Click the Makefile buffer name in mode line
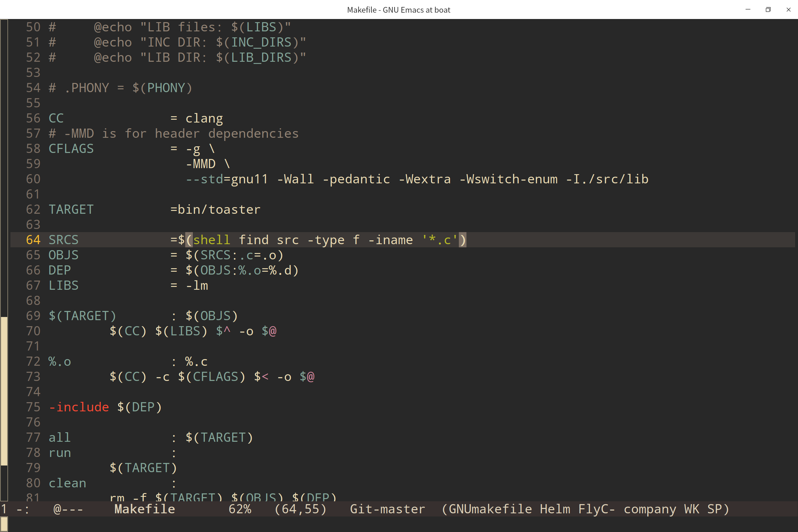The width and height of the screenshot is (798, 532). click(144, 509)
